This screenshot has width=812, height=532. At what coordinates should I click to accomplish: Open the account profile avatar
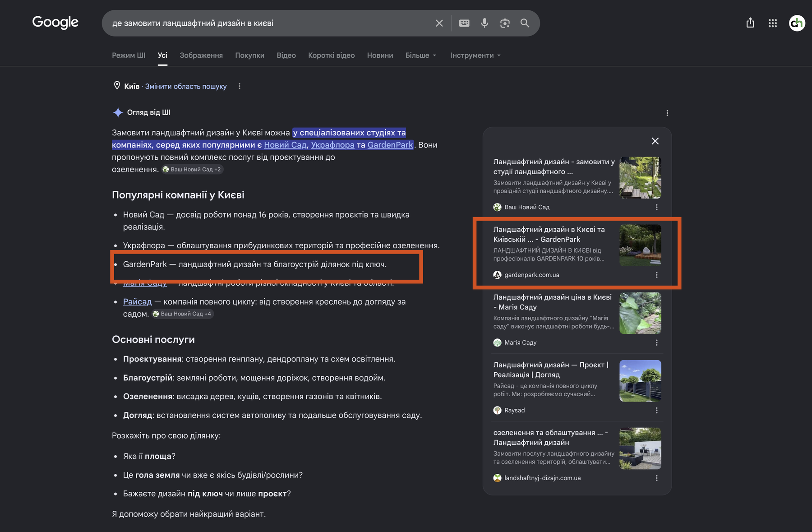click(797, 23)
